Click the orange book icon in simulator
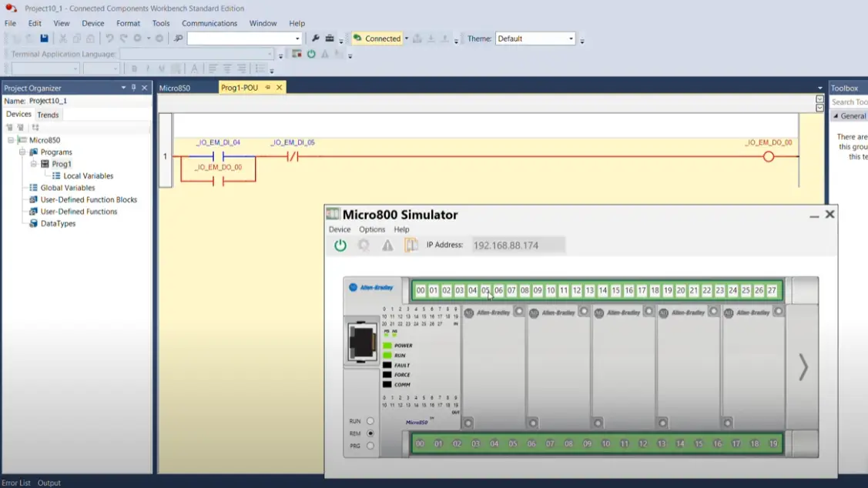 click(x=411, y=246)
